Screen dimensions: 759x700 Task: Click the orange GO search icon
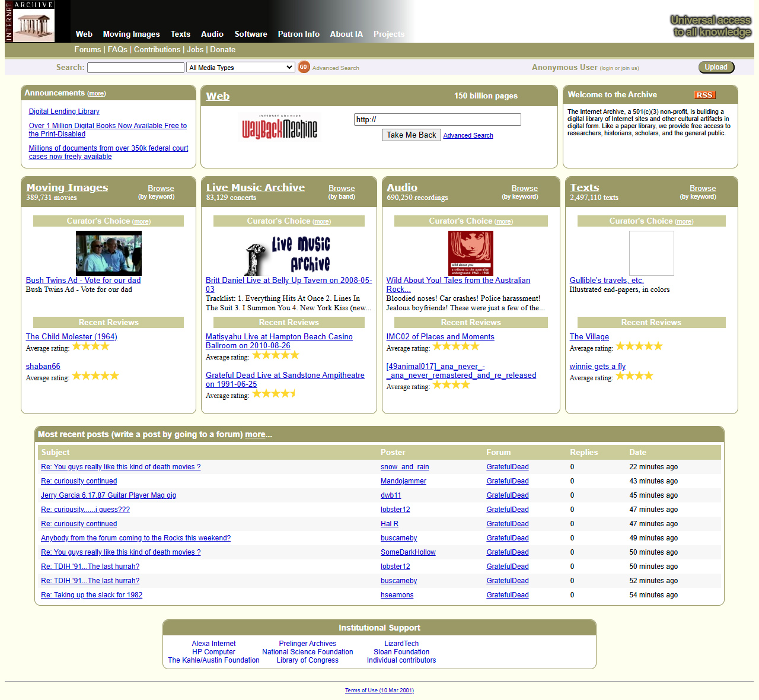click(304, 67)
